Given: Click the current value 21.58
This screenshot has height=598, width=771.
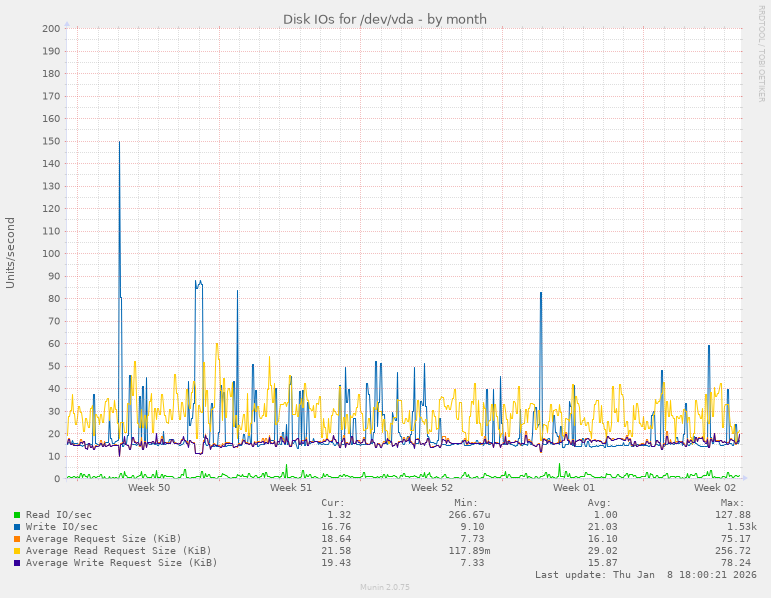Looking at the screenshot, I should coord(336,551).
